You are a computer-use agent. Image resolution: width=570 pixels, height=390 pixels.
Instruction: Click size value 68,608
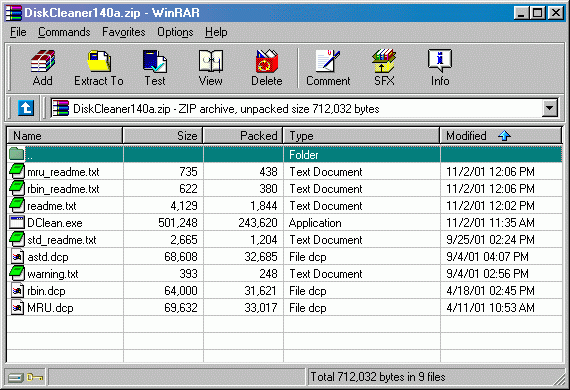[181, 257]
